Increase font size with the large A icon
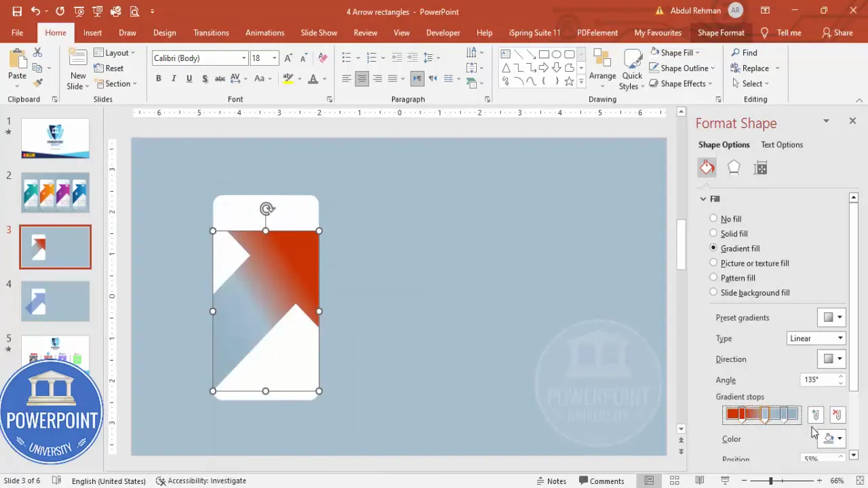 (289, 58)
